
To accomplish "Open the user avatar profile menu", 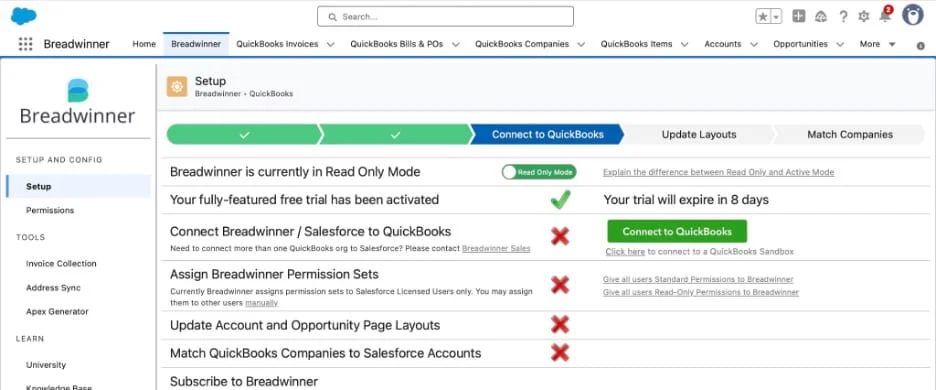I will click(913, 15).
